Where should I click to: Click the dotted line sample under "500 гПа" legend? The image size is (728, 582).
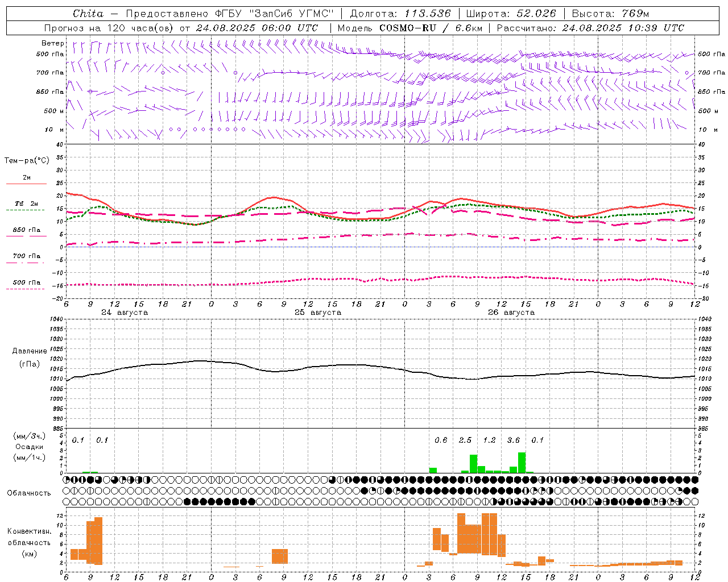point(25,289)
